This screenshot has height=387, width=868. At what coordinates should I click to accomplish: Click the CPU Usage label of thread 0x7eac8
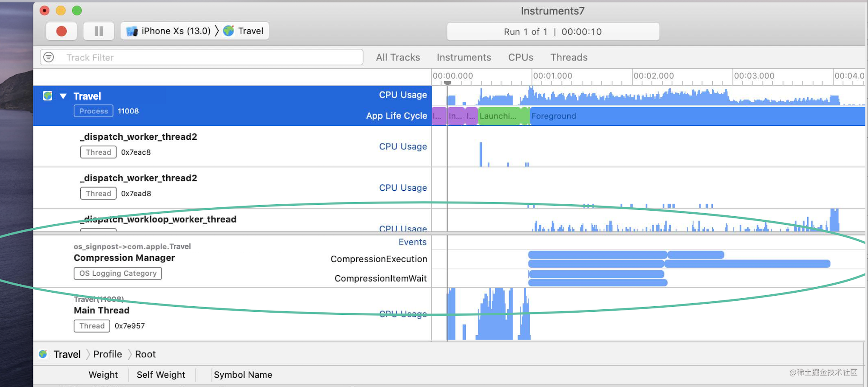(x=403, y=147)
